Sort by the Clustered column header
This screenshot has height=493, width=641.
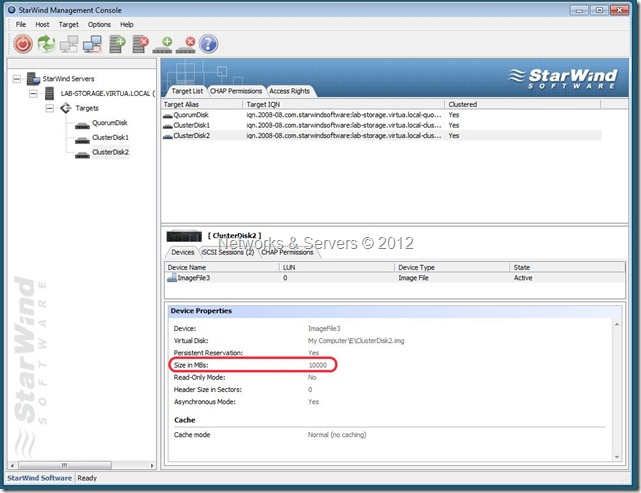coord(523,104)
